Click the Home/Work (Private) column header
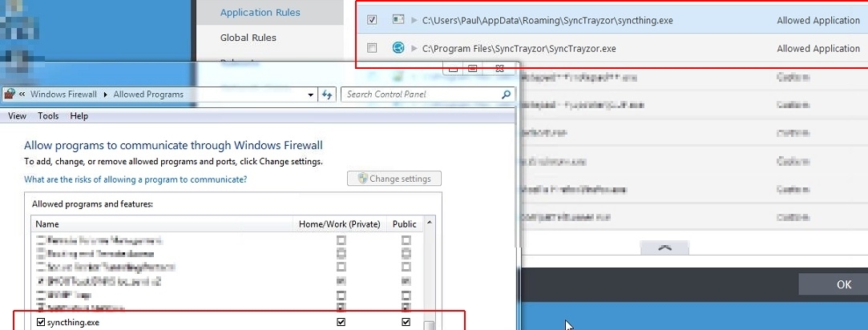The width and height of the screenshot is (868, 330). [x=339, y=223]
